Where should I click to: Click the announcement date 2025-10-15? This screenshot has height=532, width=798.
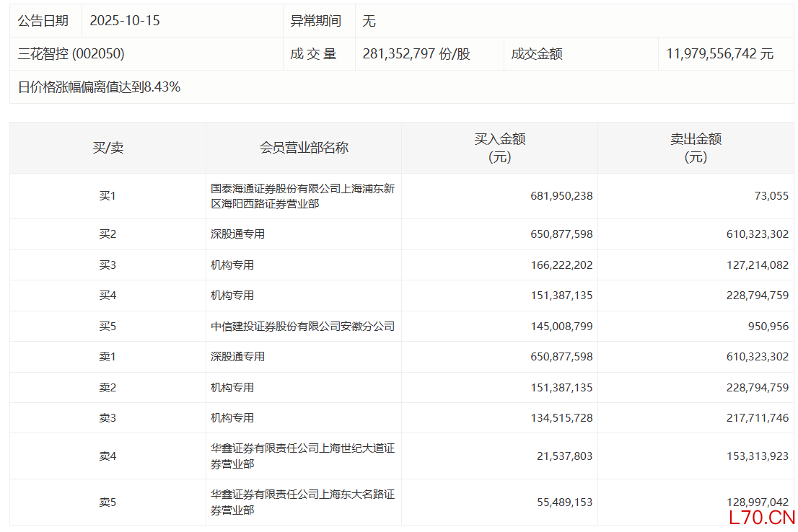[125, 21]
